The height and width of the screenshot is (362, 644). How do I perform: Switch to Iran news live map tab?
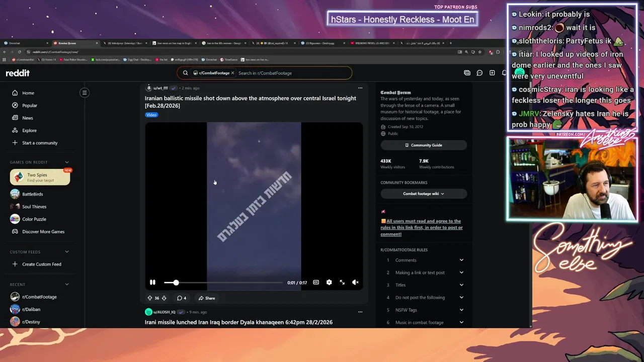174,43
